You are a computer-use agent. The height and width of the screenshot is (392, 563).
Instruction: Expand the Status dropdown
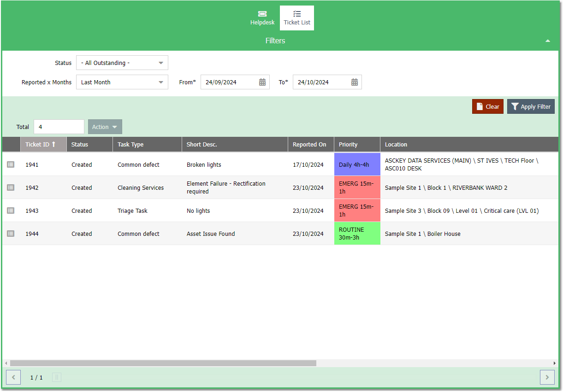point(122,63)
